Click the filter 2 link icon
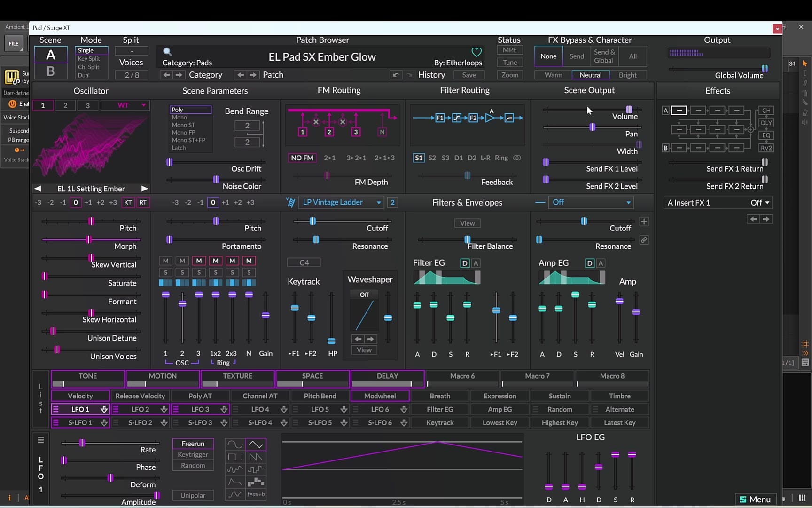 644,240
